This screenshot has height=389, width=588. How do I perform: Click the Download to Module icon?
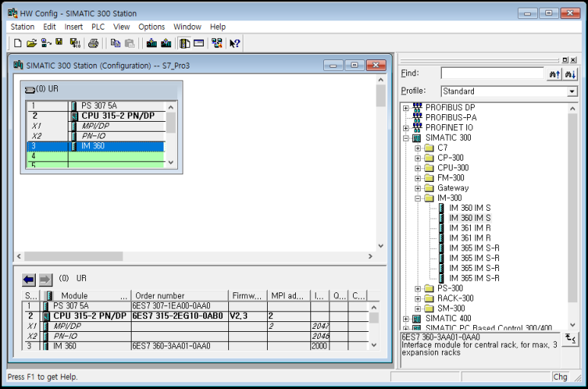[x=151, y=43]
